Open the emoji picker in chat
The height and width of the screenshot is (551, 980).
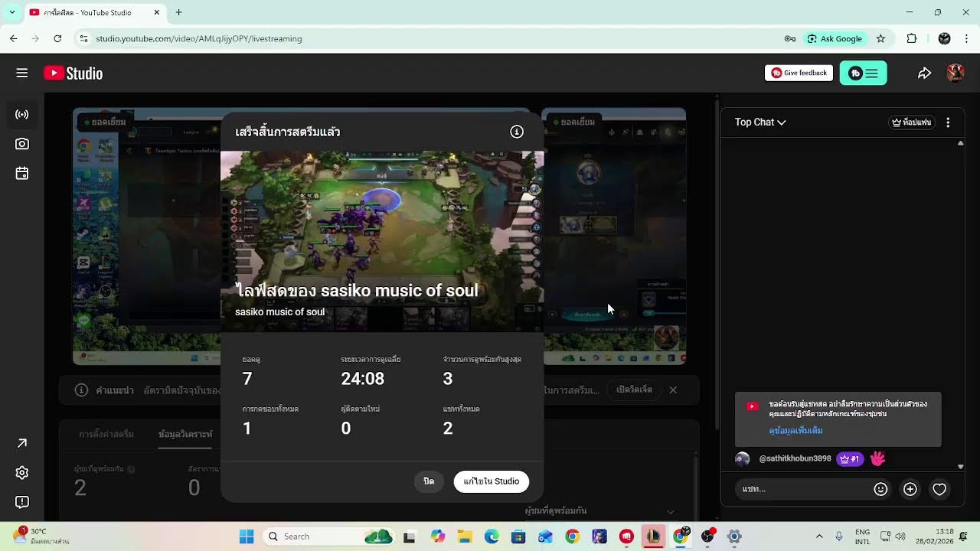tap(880, 489)
